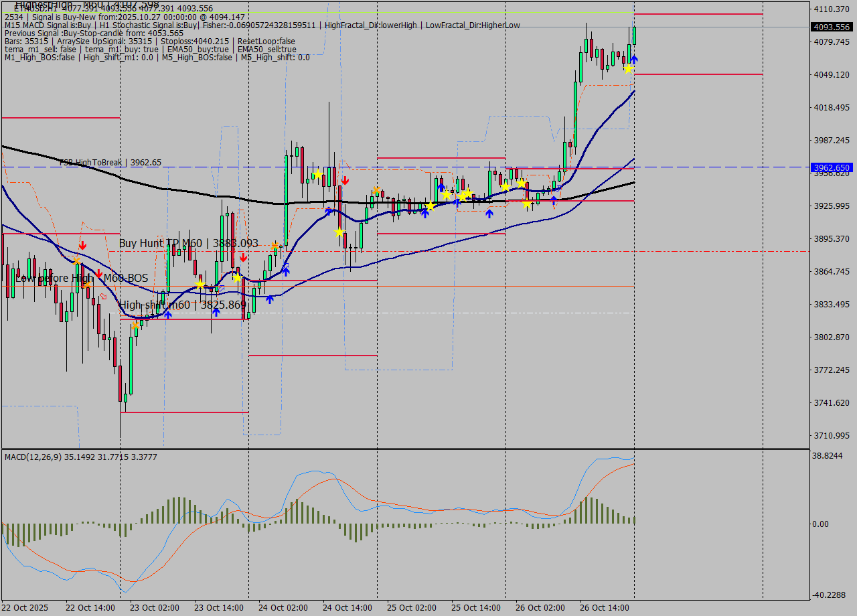Click the orange star at the 23 Oct 02:00 low

pyautogui.click(x=136, y=325)
